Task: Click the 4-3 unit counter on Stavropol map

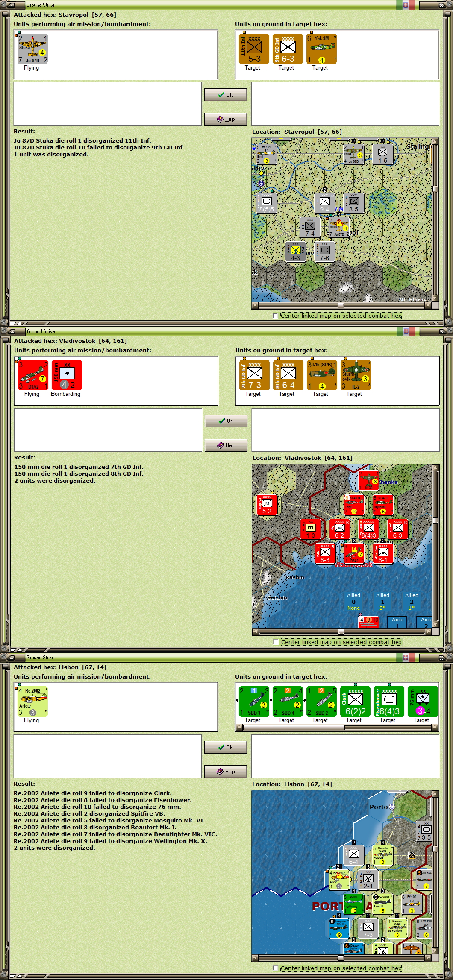Action: tap(296, 252)
